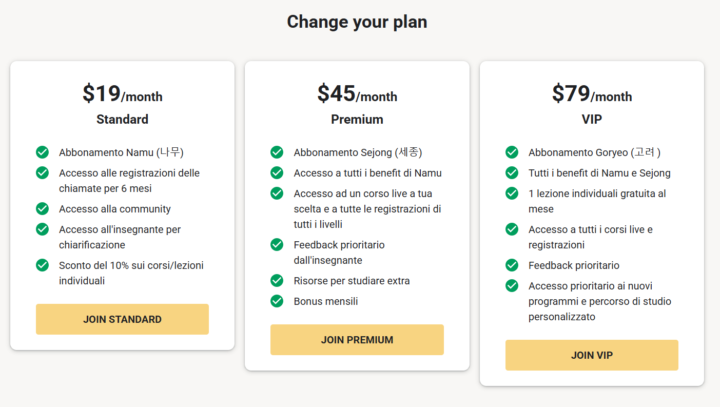Click the Premium plan title
Image resolution: width=720 pixels, height=407 pixels.
[x=357, y=119]
